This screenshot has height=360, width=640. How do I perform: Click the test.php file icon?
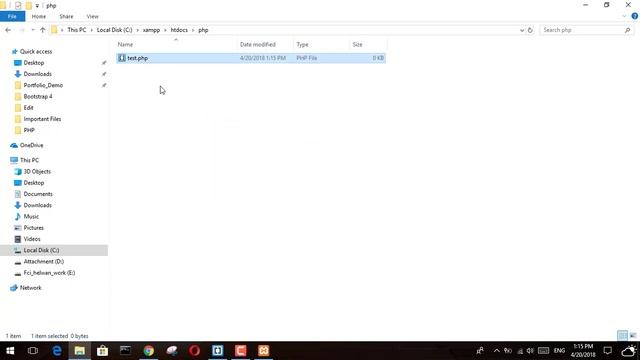click(122, 58)
